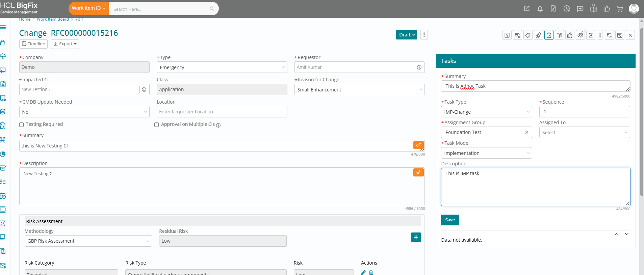Click the database icon in left sidebar

pyautogui.click(x=3, y=112)
